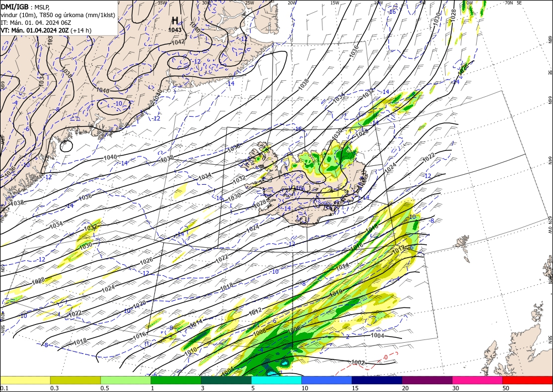Click the 'IT: Mán. 01. 04. 2024 06Z' line

tap(36, 23)
